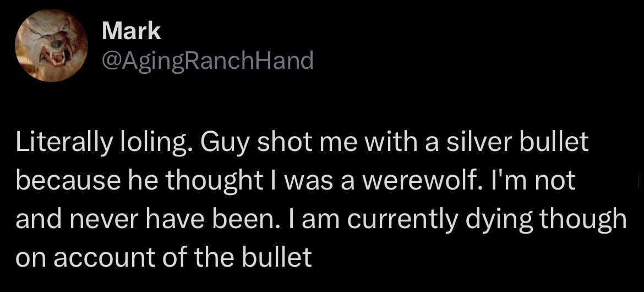The height and width of the screenshot is (292, 644).
Task: Open the profile via display name Mark
Action: coord(132,31)
